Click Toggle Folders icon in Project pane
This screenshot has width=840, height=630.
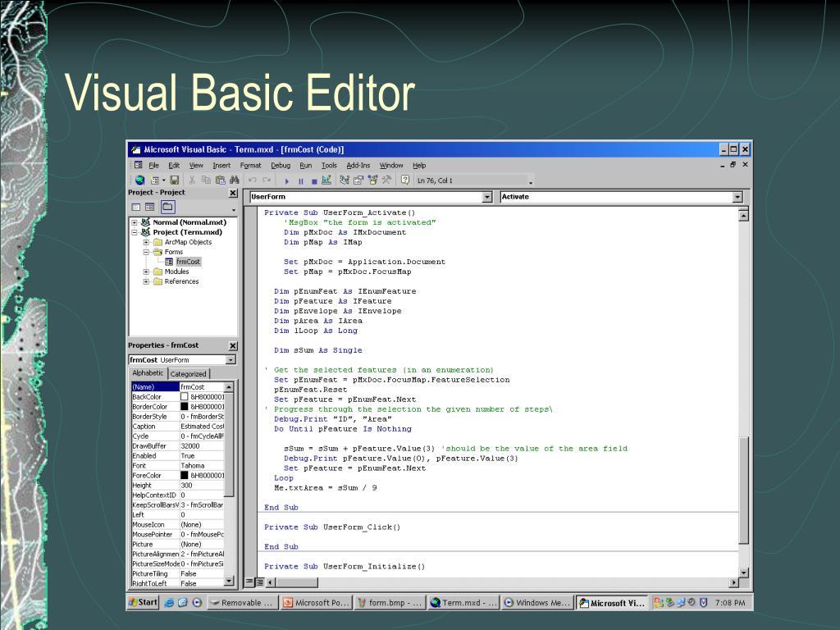point(167,207)
